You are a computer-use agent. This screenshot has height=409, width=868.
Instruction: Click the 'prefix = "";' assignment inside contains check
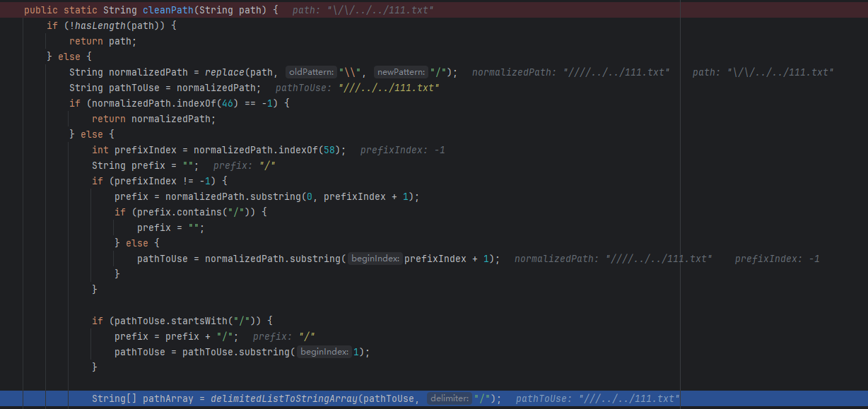tap(170, 227)
